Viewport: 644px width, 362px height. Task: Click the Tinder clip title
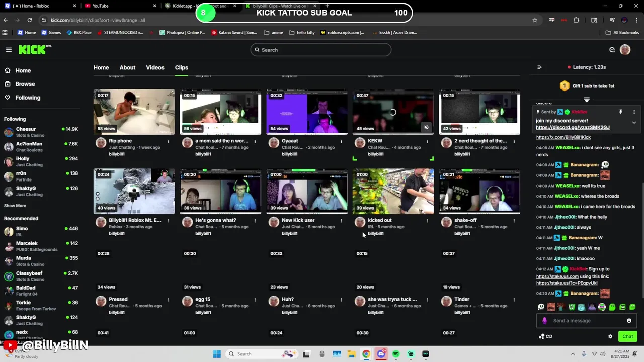462,299
